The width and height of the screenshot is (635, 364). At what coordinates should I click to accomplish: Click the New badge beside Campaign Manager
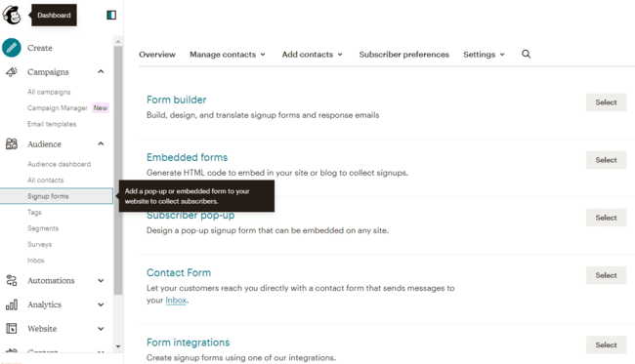[101, 108]
